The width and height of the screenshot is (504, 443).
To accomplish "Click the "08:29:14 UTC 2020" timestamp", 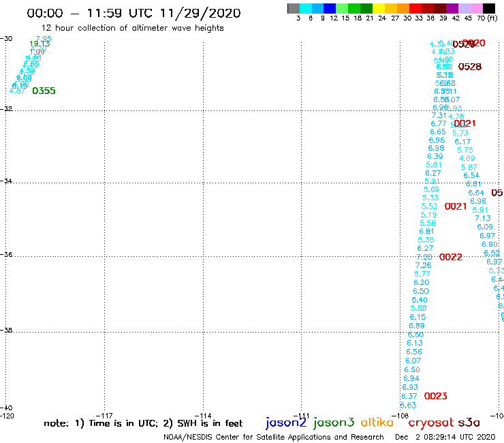I will [x=459, y=438].
